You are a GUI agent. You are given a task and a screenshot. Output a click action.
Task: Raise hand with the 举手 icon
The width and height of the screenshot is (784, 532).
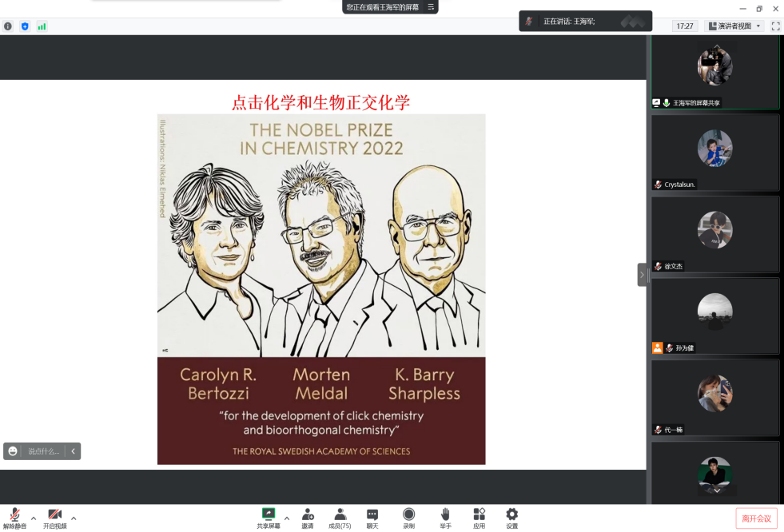coord(445,515)
